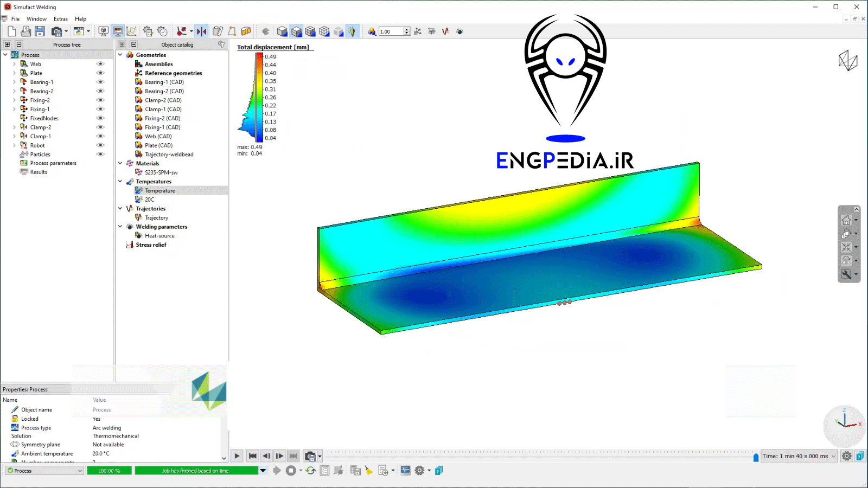
Task: Click the fit-to-view icon in the right panel
Action: pos(846,247)
